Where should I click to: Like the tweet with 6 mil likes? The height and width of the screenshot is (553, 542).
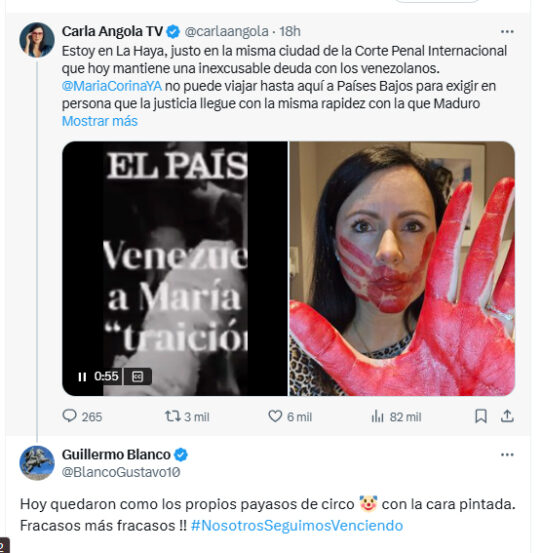point(275,416)
